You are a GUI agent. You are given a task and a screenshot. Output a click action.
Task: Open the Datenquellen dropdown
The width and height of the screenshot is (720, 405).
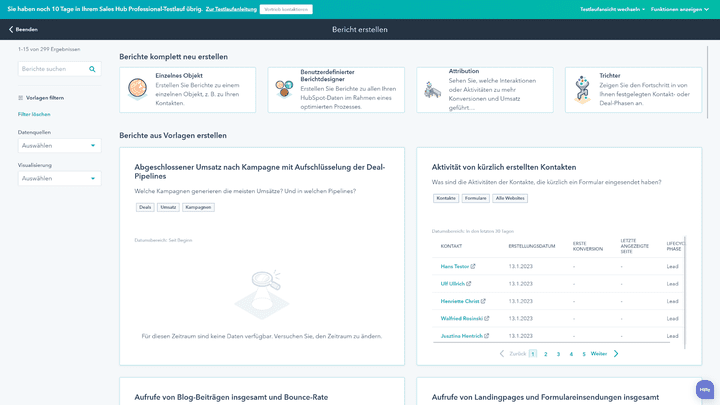tap(60, 146)
